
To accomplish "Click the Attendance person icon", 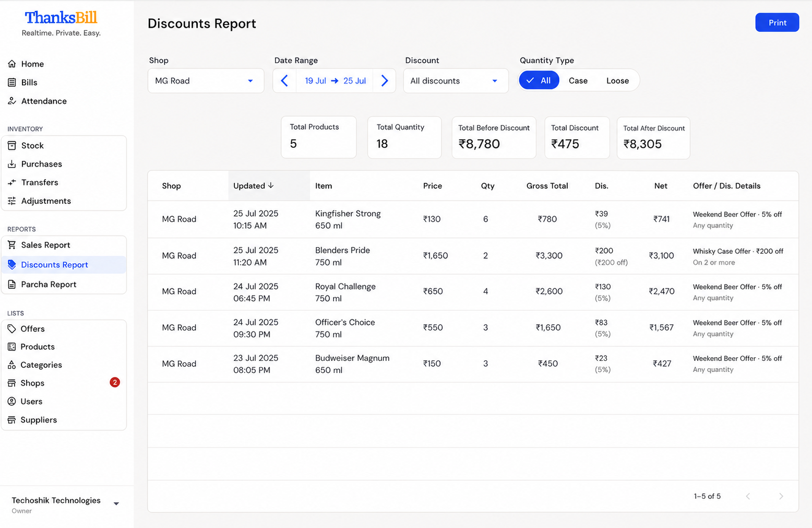I will click(12, 101).
